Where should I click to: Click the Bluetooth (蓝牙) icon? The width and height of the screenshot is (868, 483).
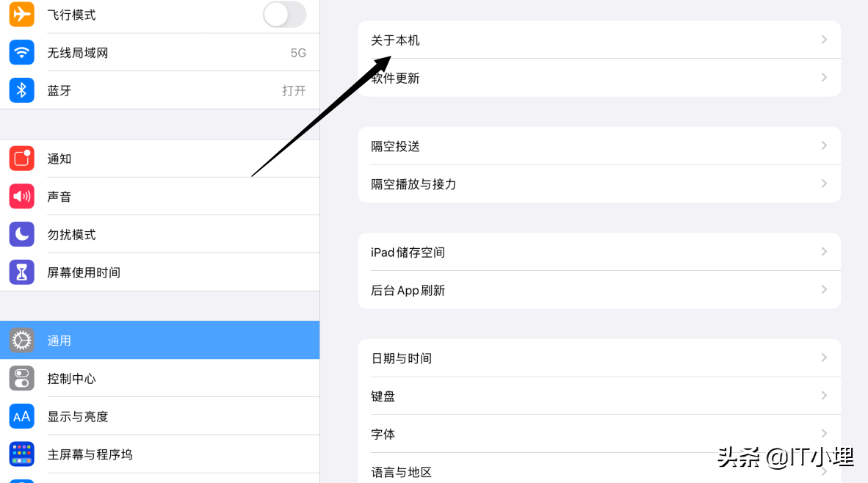click(21, 90)
